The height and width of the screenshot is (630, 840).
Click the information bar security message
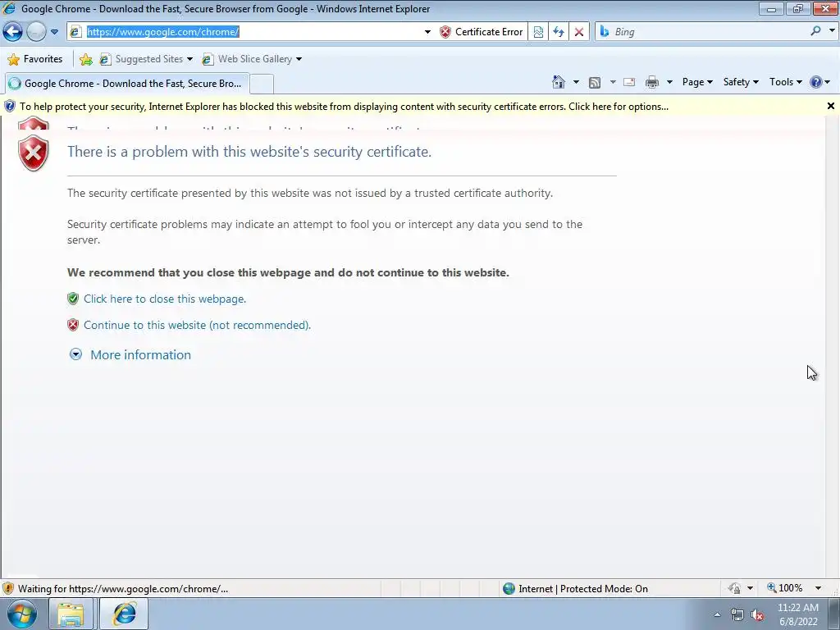(x=344, y=107)
